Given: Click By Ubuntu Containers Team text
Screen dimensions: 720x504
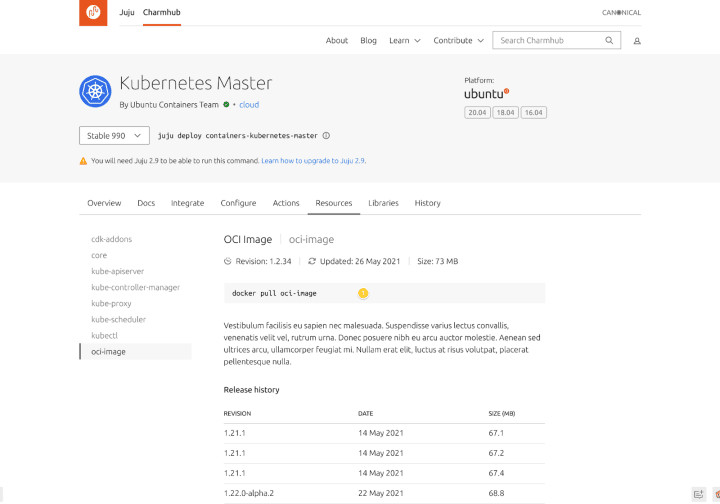Looking at the screenshot, I should click(169, 105).
